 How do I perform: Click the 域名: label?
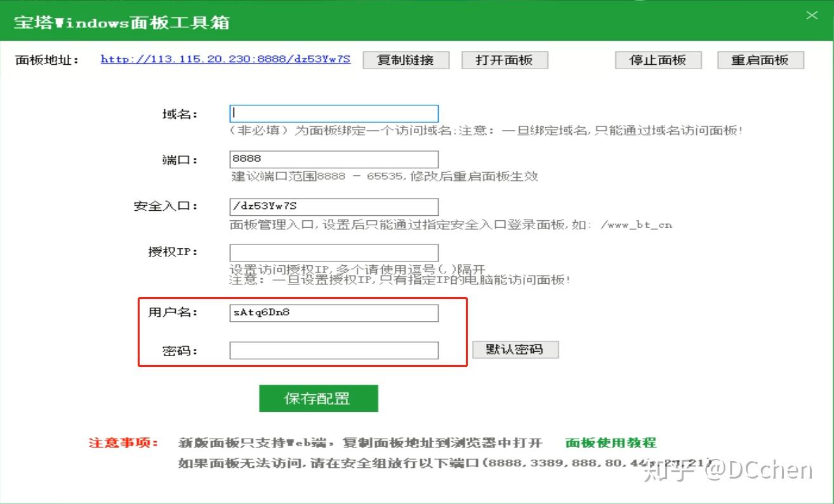click(180, 114)
